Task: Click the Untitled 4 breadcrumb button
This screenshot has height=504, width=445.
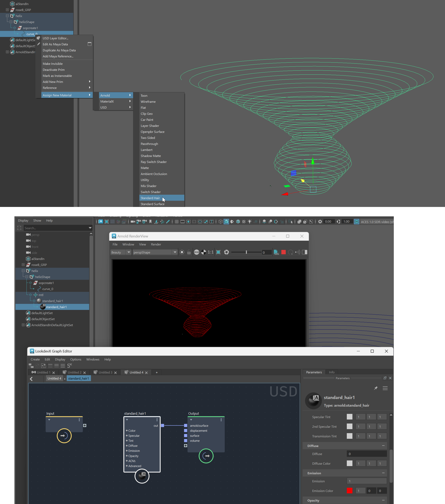Action: [54, 379]
